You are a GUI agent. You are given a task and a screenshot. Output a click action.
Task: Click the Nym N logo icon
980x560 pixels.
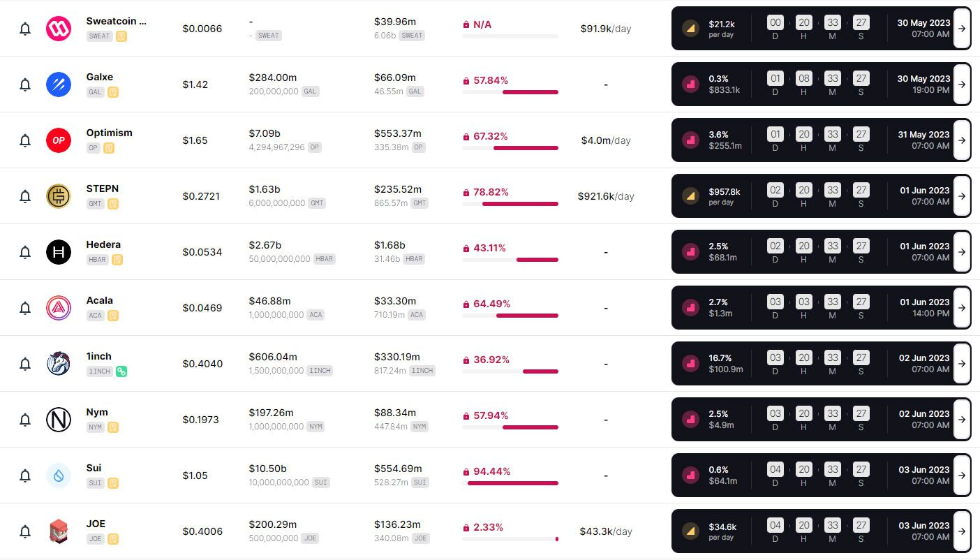tap(59, 420)
